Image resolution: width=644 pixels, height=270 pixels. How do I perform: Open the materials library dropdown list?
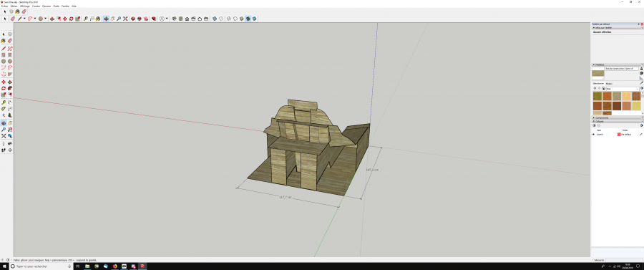coord(623,89)
